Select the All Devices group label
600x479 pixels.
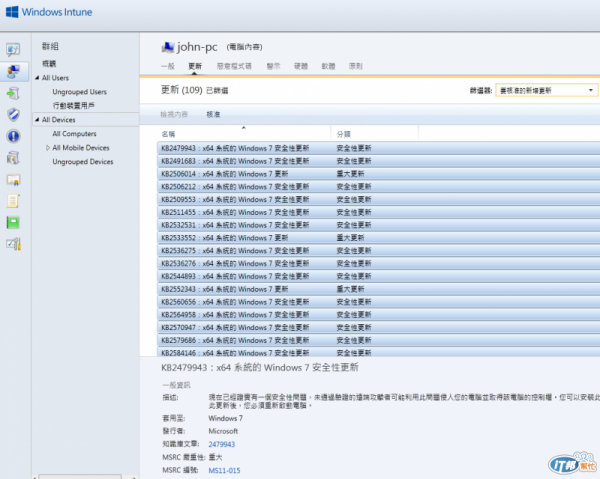pyautogui.click(x=59, y=120)
